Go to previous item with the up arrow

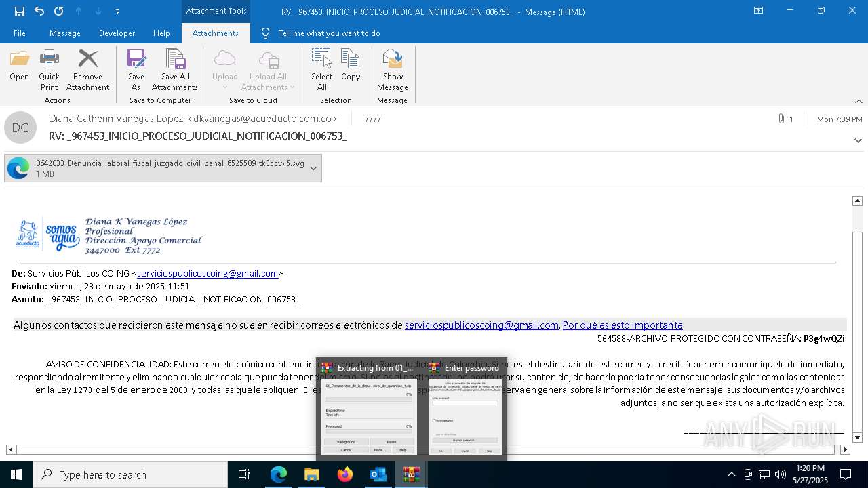coord(78,11)
